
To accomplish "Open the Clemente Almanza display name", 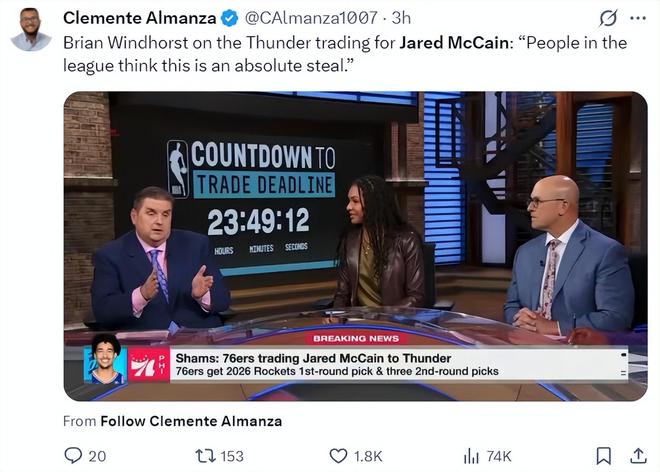I will pos(140,18).
